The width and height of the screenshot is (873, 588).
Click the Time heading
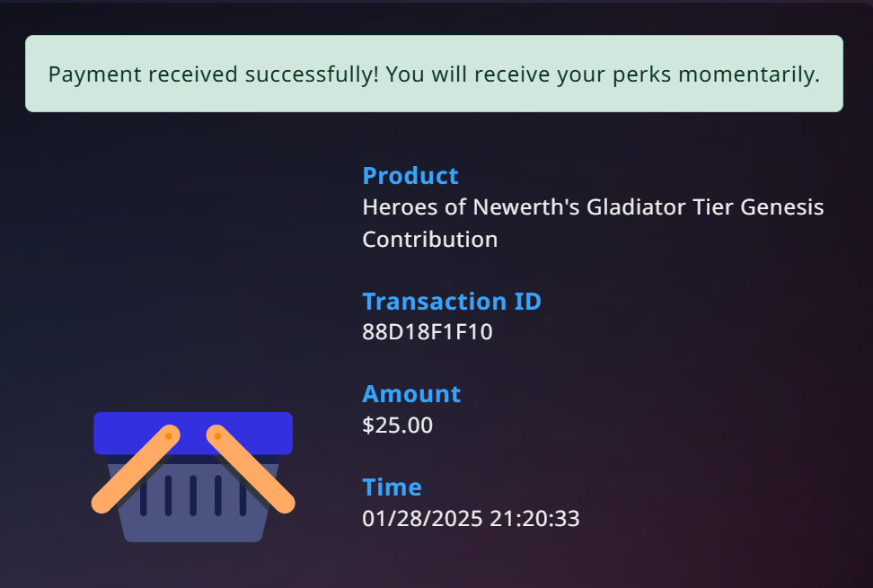[392, 487]
